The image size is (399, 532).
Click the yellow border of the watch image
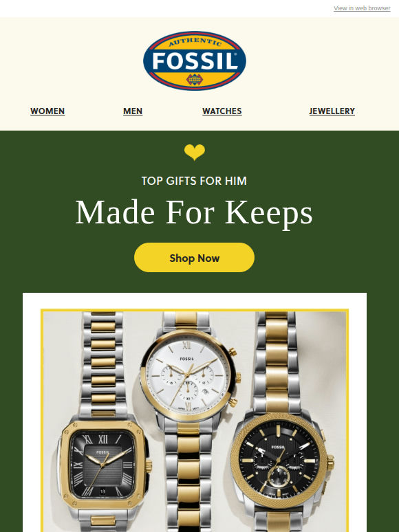click(195, 310)
